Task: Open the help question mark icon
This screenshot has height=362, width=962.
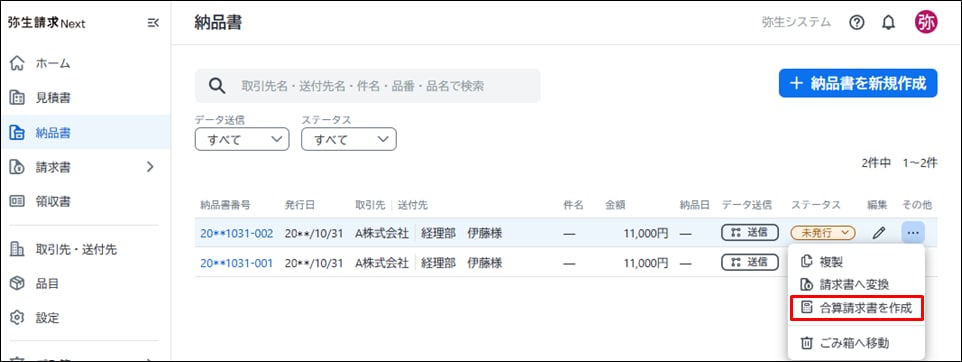Action: tap(856, 23)
